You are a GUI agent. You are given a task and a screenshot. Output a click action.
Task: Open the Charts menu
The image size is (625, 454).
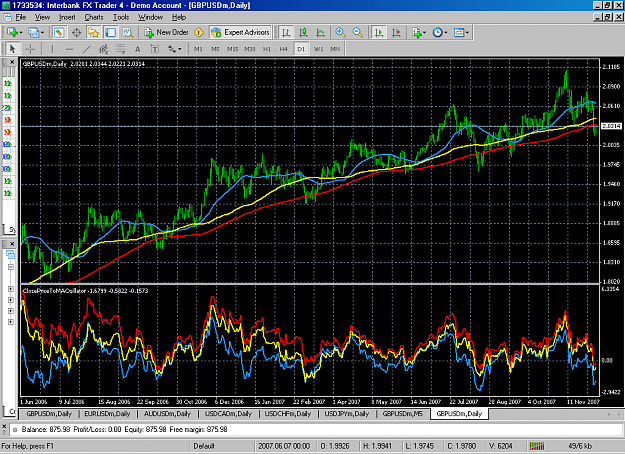point(94,17)
